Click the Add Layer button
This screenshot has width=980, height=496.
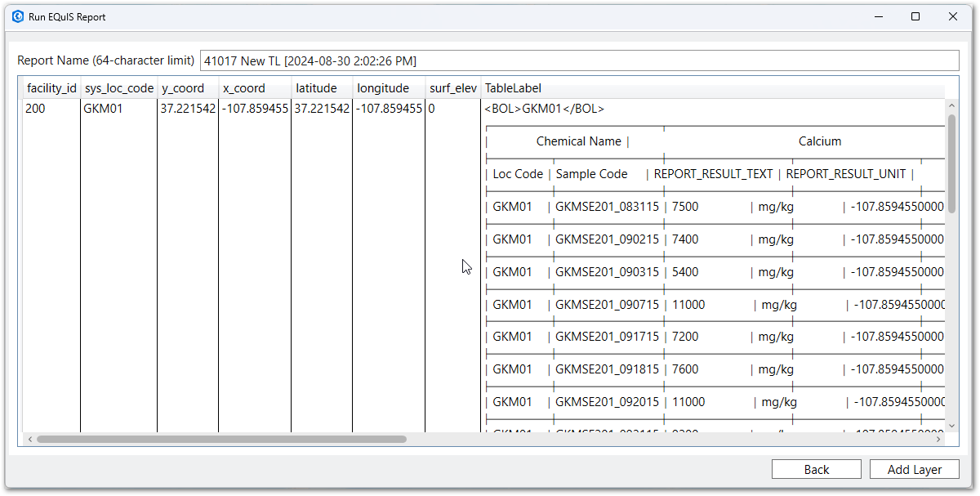[914, 469]
